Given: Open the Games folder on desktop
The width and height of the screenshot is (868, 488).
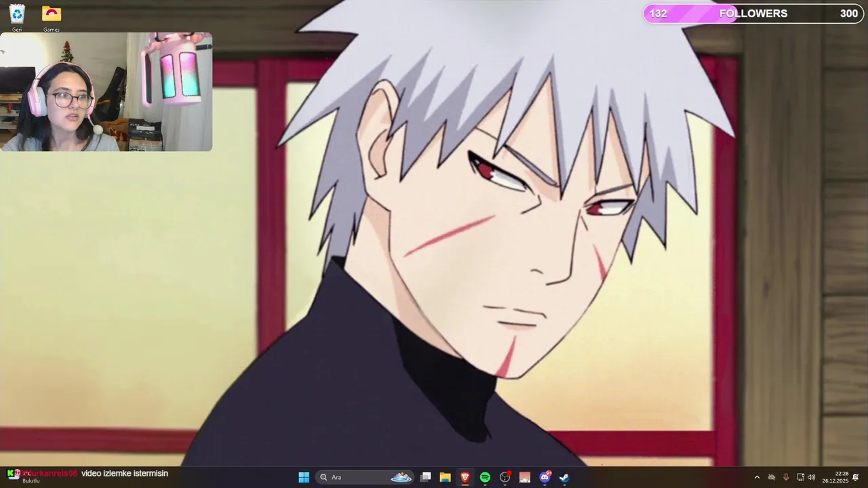Looking at the screenshot, I should click(52, 18).
